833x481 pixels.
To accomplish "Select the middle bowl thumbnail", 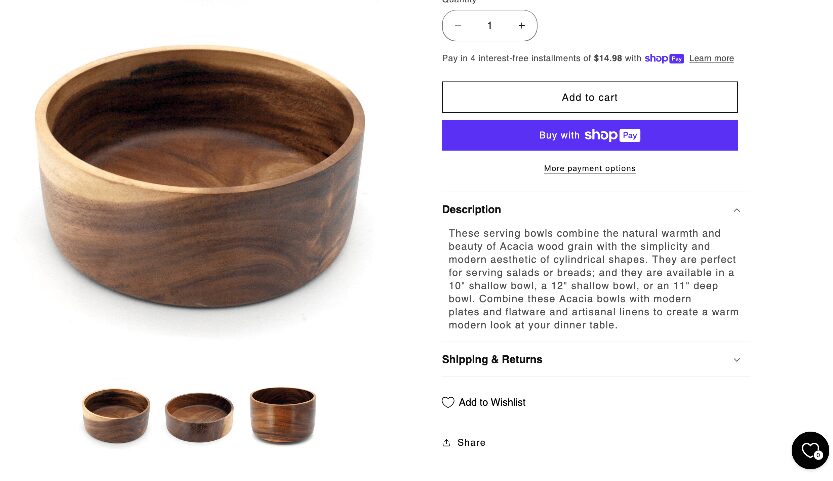I will pos(199,416).
